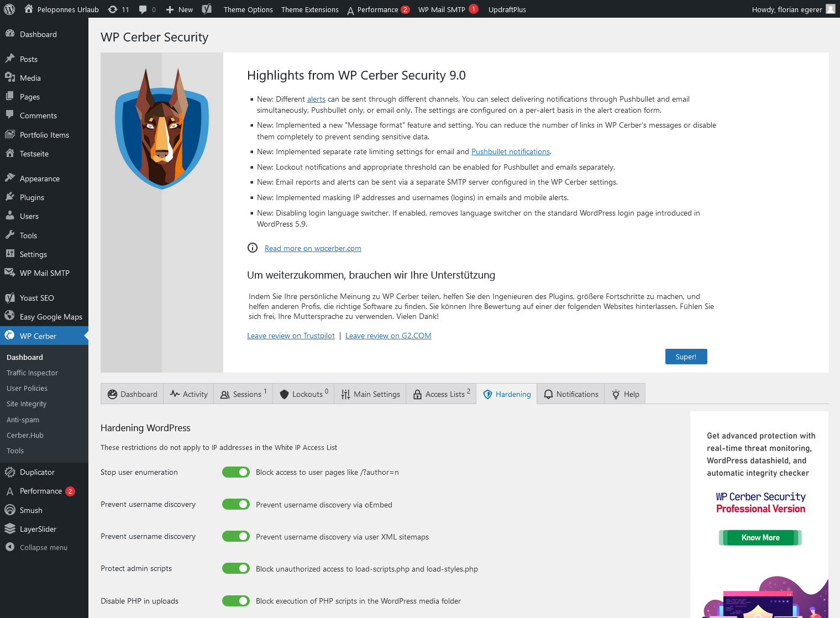
Task: Toggle Stop user enumeration switch
Action: pos(236,472)
